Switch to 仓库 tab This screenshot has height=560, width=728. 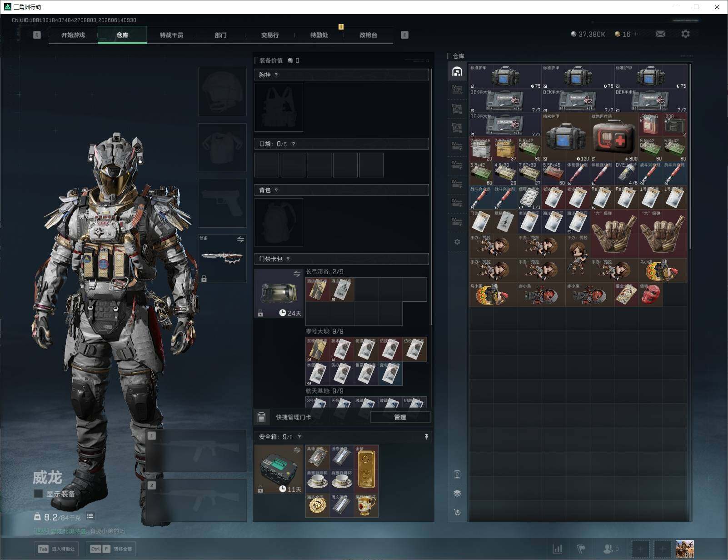point(122,35)
